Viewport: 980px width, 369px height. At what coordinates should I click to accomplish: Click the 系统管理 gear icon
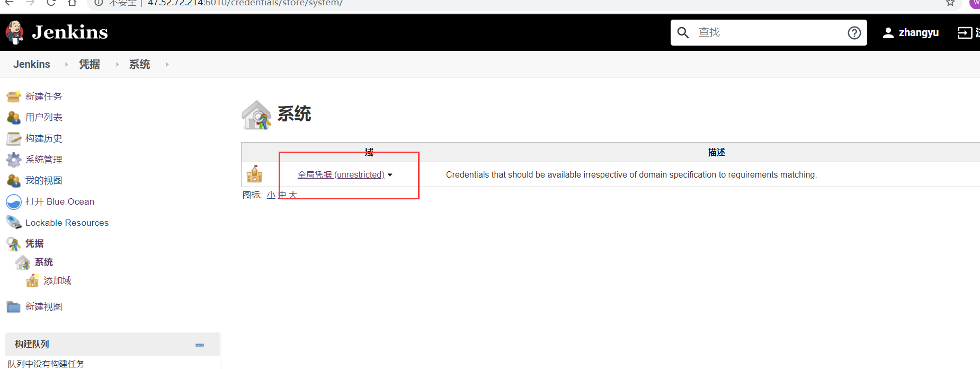point(13,160)
